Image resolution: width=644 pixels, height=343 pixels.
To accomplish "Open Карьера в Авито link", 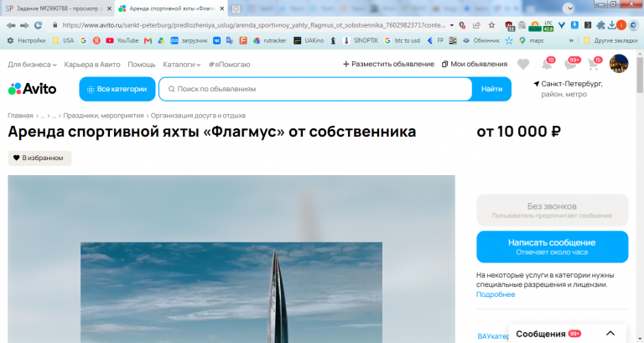I will (92, 65).
